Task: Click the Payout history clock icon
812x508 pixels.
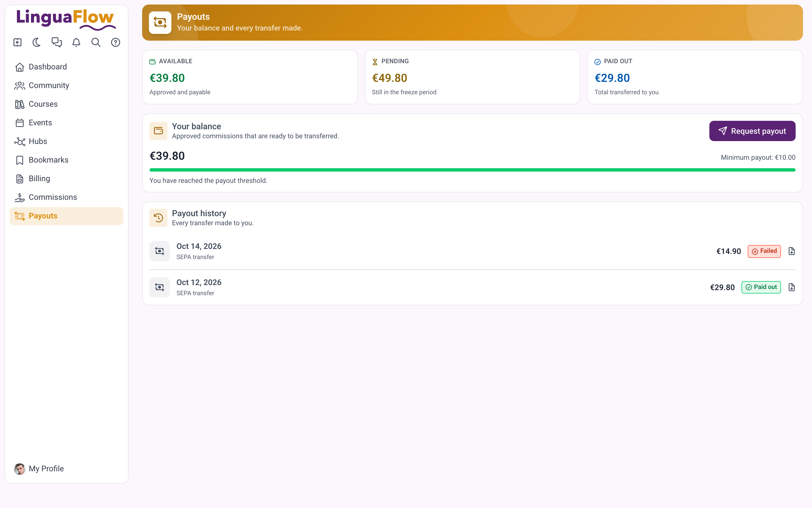Action: pos(158,218)
